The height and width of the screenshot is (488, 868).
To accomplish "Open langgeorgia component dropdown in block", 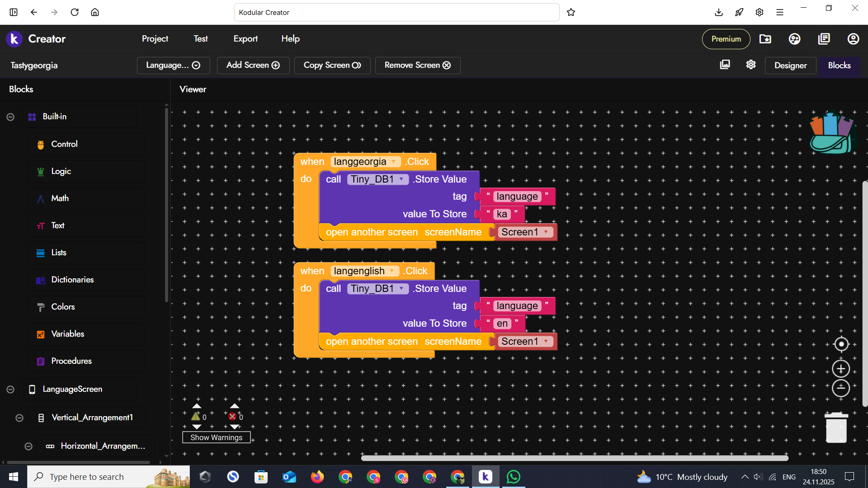I will coord(394,162).
